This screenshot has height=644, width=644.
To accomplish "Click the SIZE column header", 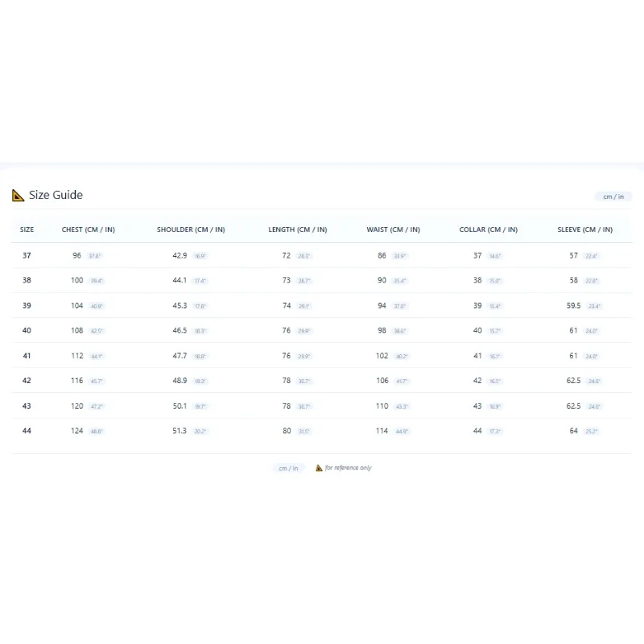I will coord(27,229).
